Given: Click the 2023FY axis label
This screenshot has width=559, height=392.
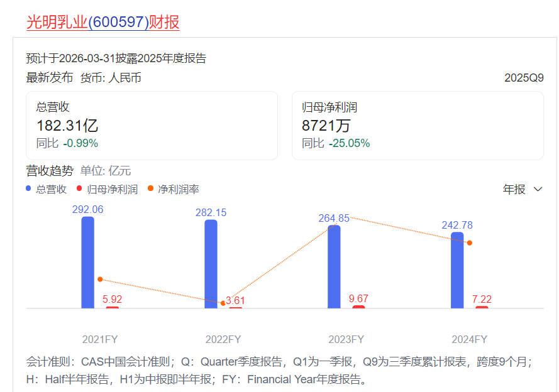Looking at the screenshot, I should (x=346, y=339).
